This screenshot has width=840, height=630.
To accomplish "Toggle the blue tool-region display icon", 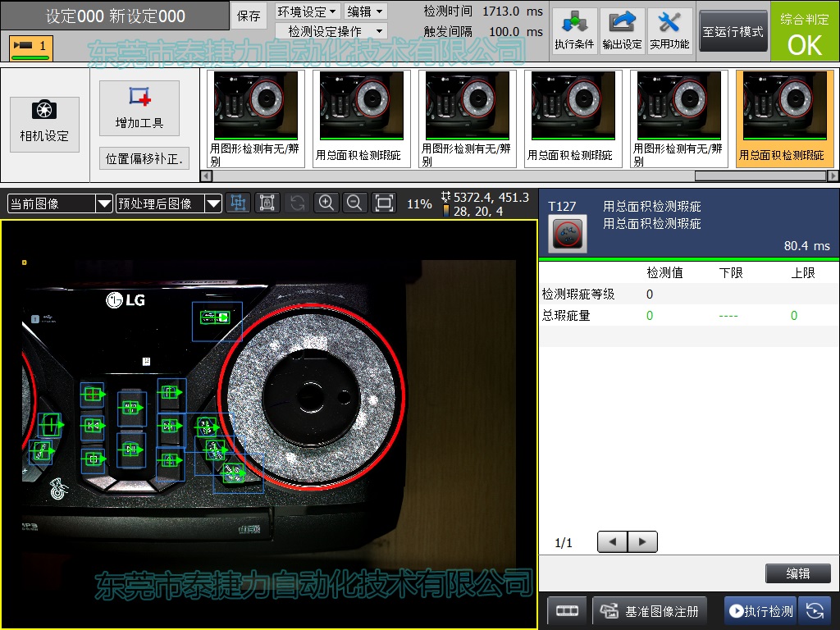I will [239, 203].
